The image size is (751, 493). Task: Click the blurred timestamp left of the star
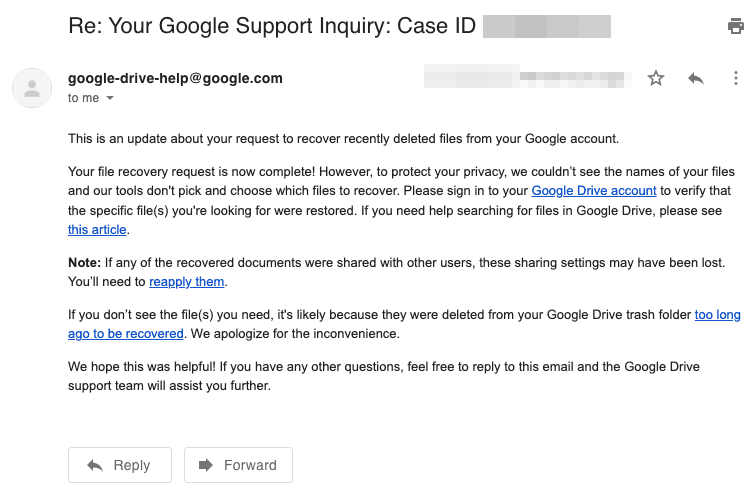tap(528, 76)
